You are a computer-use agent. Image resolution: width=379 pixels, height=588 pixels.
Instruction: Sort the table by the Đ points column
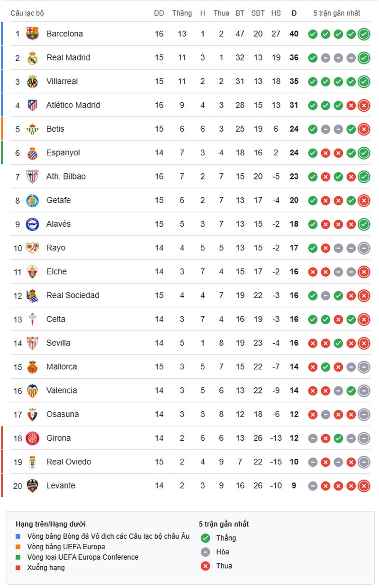click(294, 13)
